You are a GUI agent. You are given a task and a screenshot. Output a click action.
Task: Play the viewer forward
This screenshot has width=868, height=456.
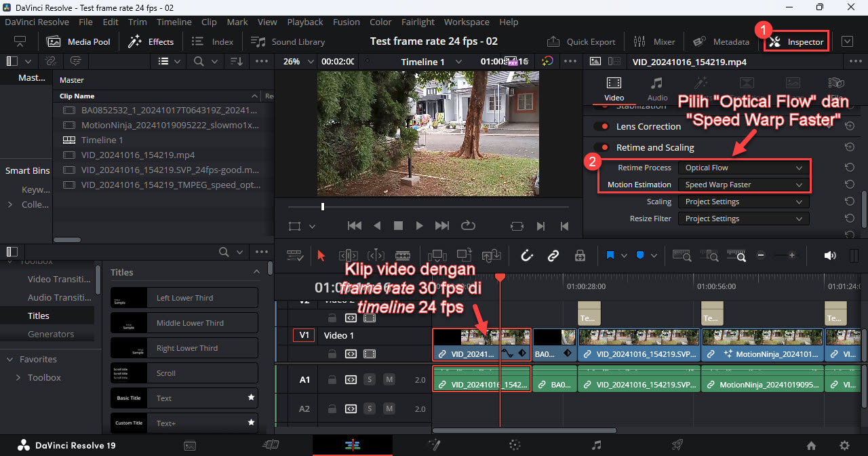click(x=420, y=226)
